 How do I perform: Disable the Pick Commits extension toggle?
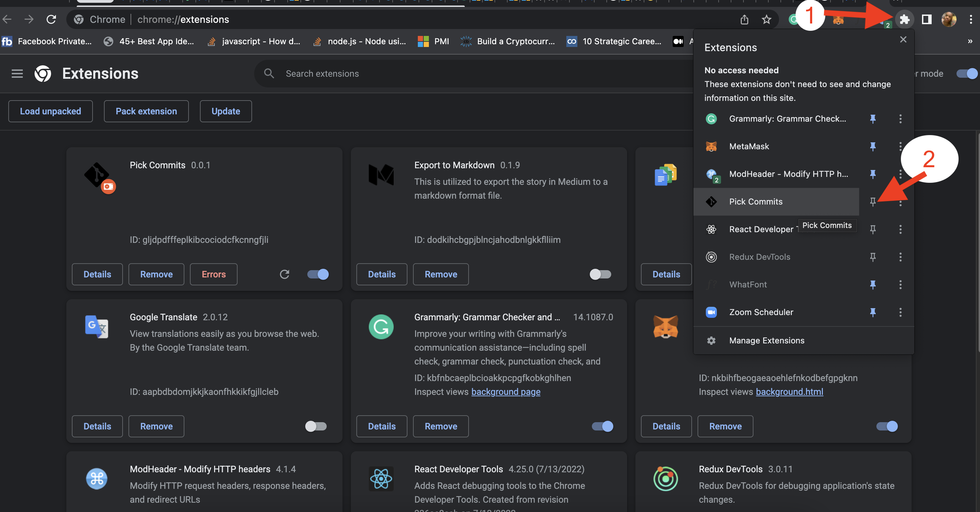click(318, 274)
